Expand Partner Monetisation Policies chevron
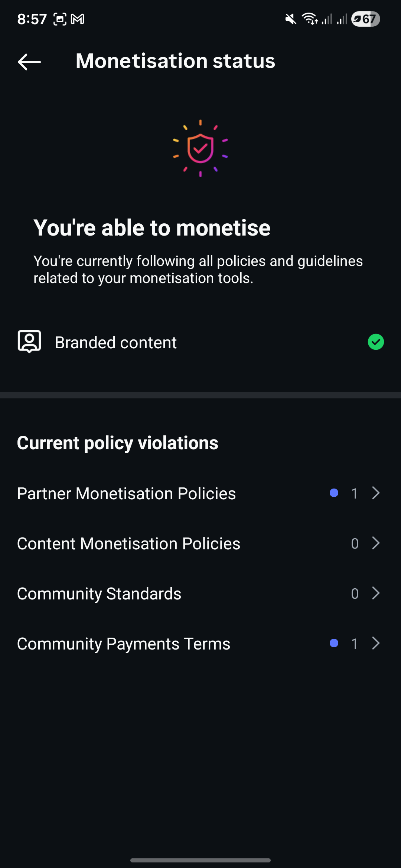The height and width of the screenshot is (868, 401). (376, 493)
